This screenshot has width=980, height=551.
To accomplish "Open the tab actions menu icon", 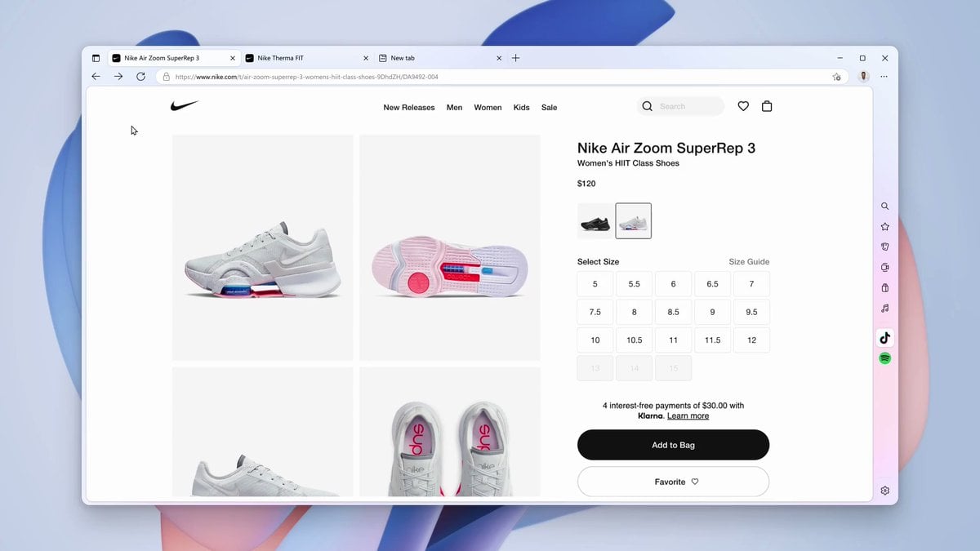I will click(96, 58).
